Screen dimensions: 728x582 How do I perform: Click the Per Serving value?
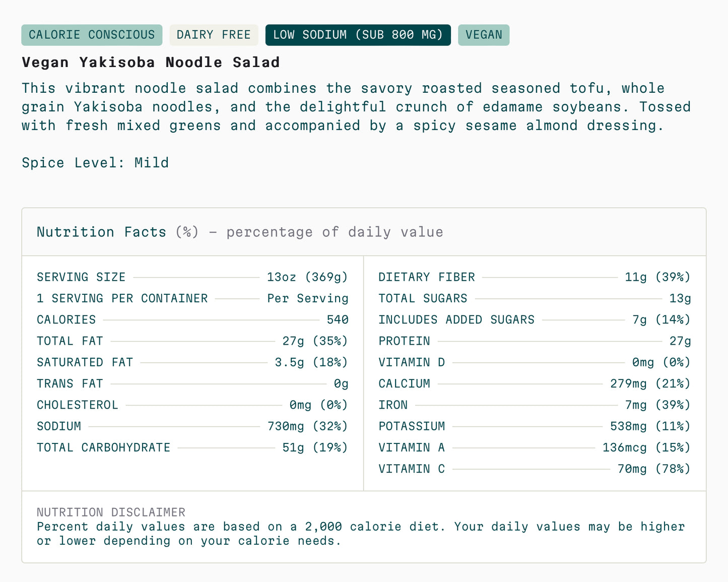[x=308, y=298]
